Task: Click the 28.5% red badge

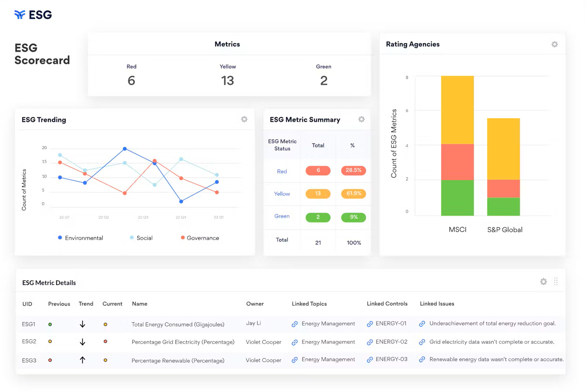Action: pos(353,170)
